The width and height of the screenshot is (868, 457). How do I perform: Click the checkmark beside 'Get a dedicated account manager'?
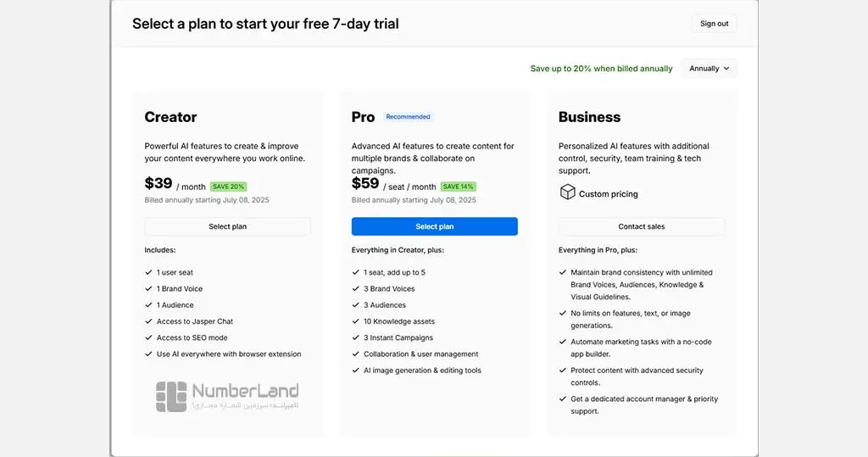(x=563, y=398)
